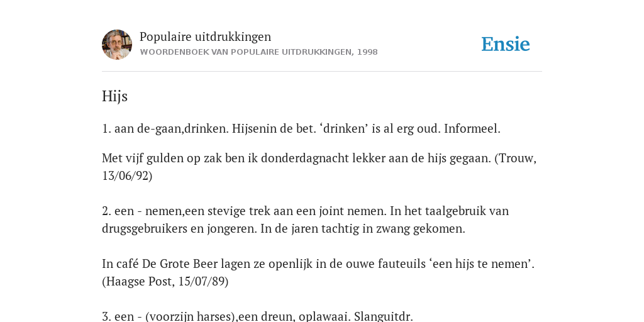Open the Ensie logo link
This screenshot has width=644, height=322.
click(505, 45)
